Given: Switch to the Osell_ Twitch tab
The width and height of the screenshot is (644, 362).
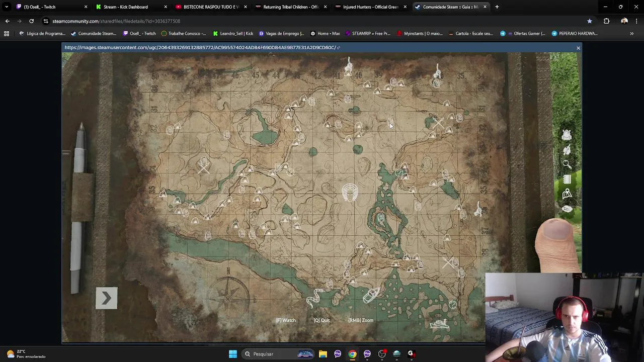Looking at the screenshot, I should pos(52,7).
